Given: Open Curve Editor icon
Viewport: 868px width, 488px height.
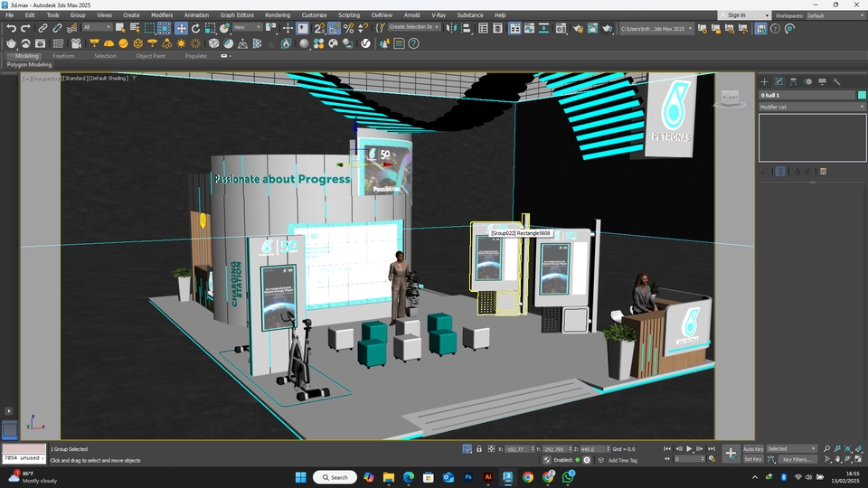Looking at the screenshot, I should point(529,28).
